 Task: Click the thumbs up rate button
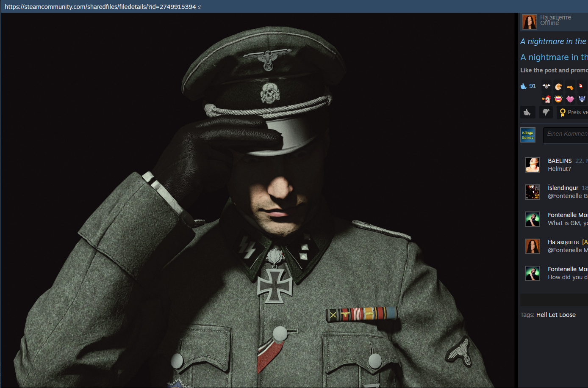[x=527, y=112]
